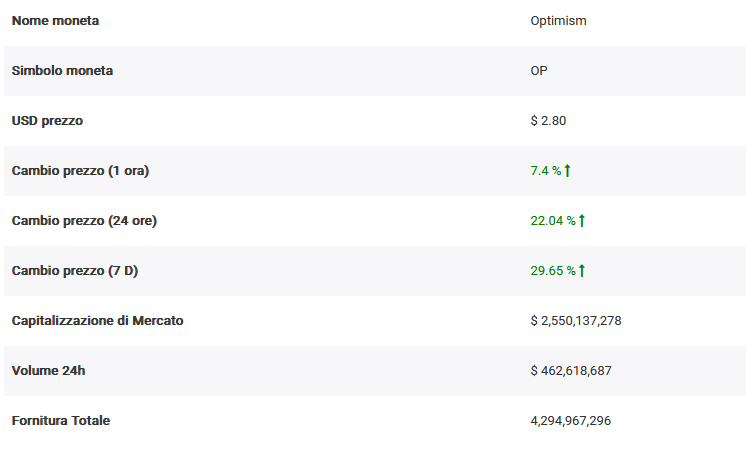Click the 7.4 % change value

[x=546, y=171]
